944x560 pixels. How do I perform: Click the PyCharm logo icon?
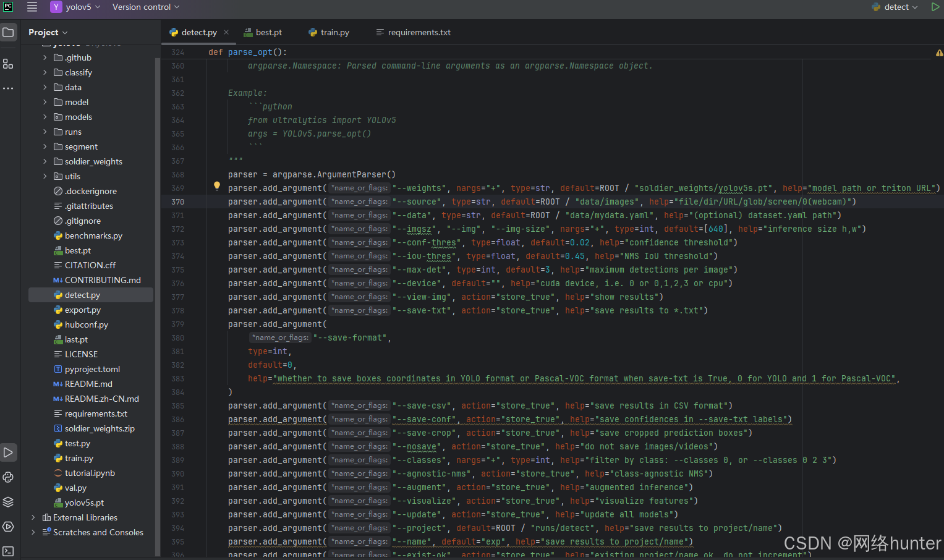pyautogui.click(x=8, y=7)
